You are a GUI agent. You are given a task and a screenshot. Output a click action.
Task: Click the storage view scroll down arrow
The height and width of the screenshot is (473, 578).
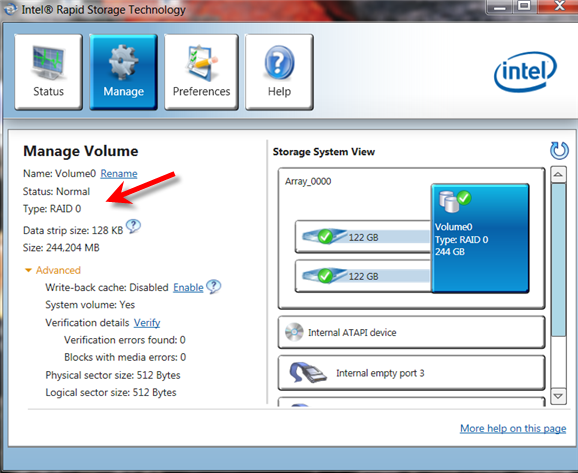[x=558, y=396]
